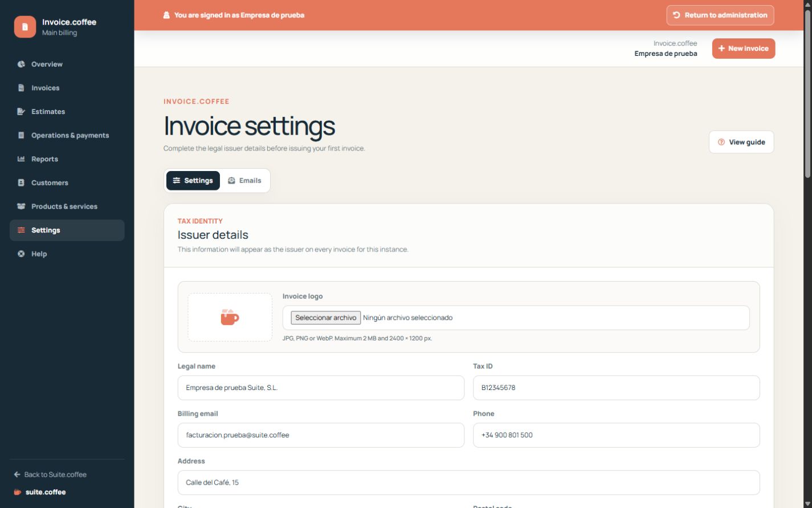Click the coffee cup logo placeholder

point(230,317)
